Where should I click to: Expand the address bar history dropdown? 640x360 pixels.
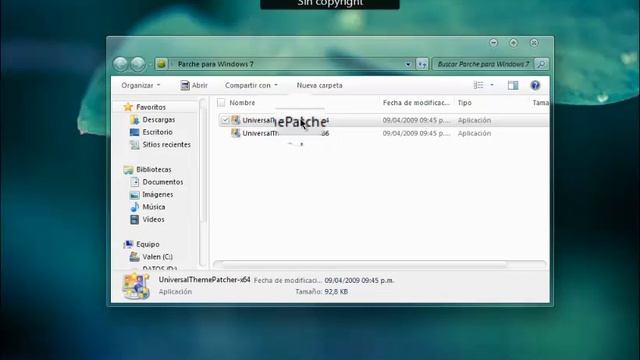pos(408,64)
